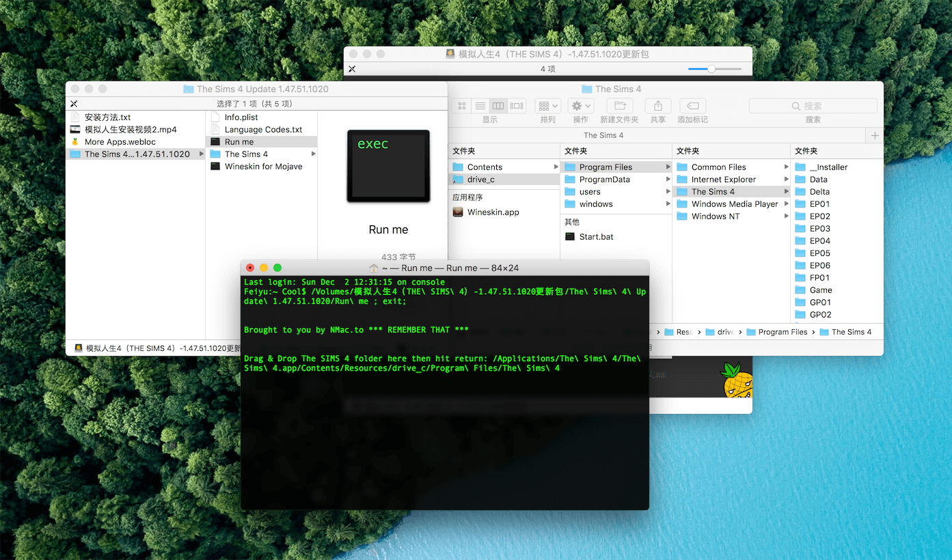Select Run me executable
The width and height of the screenshot is (952, 560).
pos(262,142)
